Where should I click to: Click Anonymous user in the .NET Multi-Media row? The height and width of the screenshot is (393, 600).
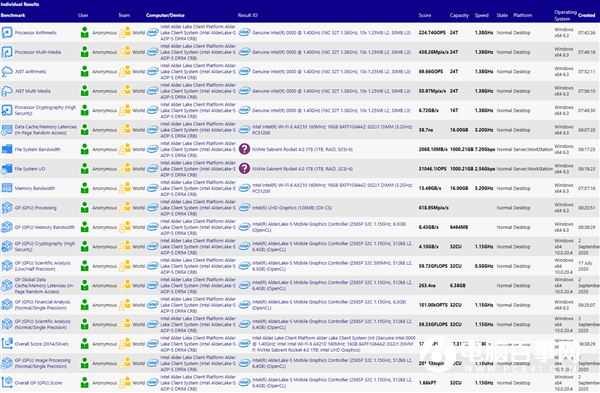[x=104, y=91]
